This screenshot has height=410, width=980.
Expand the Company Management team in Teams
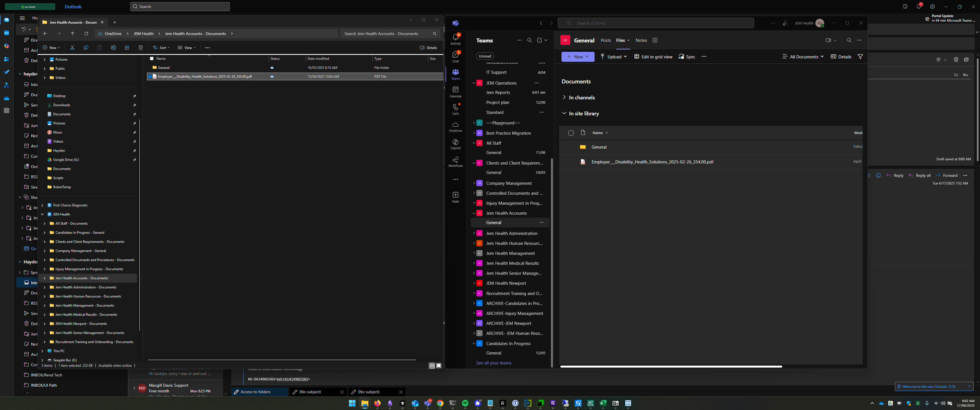(x=474, y=183)
